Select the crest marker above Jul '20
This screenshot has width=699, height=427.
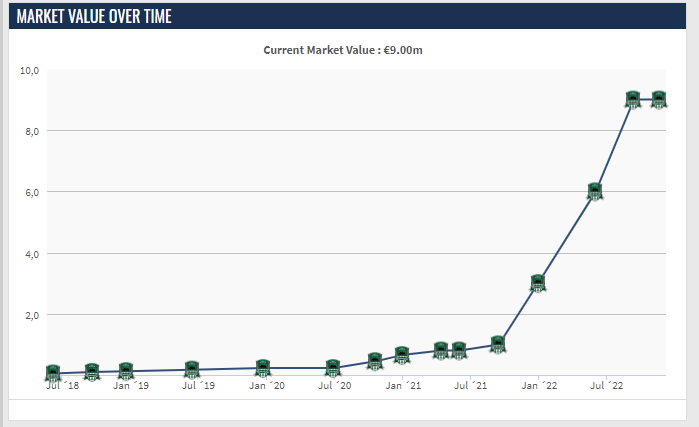(333, 367)
